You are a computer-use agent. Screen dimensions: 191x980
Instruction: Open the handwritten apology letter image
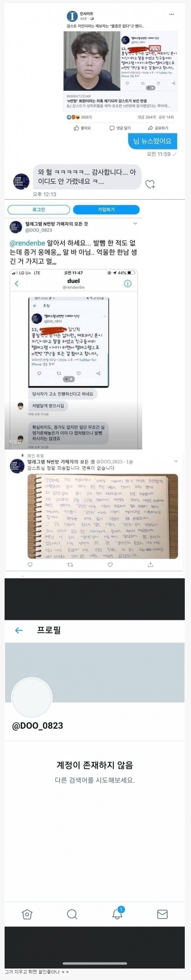click(x=102, y=516)
